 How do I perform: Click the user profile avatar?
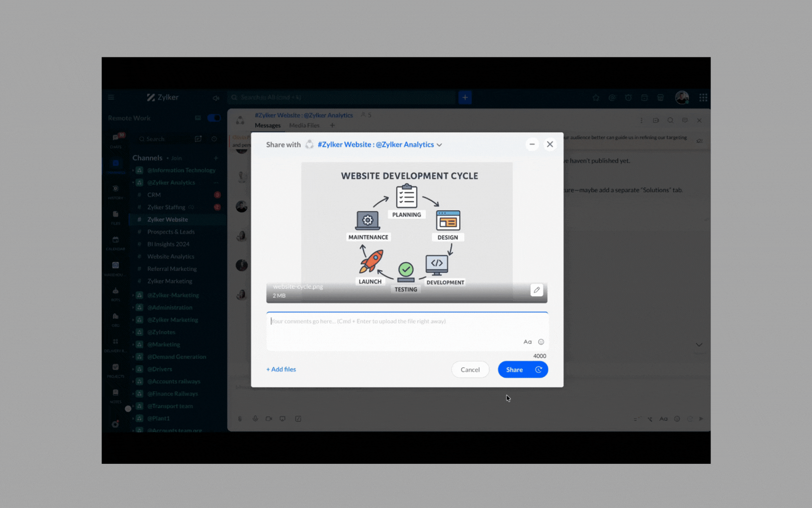click(x=682, y=97)
